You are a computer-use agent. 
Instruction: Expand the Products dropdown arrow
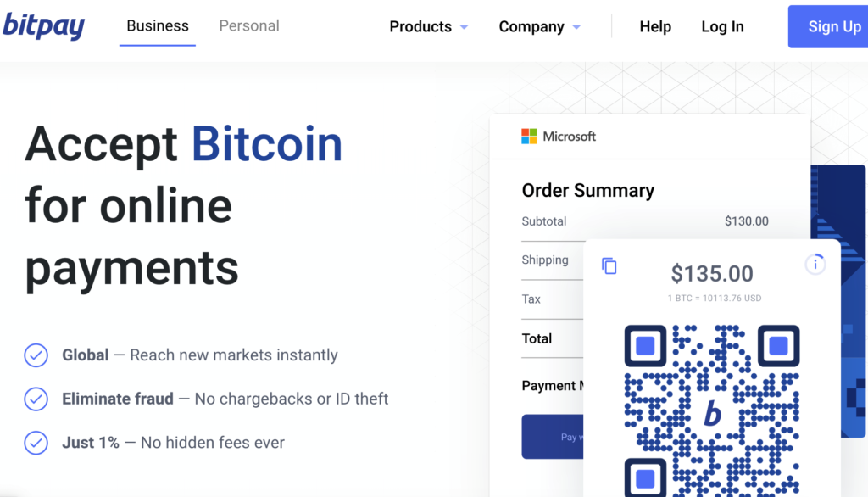[464, 27]
